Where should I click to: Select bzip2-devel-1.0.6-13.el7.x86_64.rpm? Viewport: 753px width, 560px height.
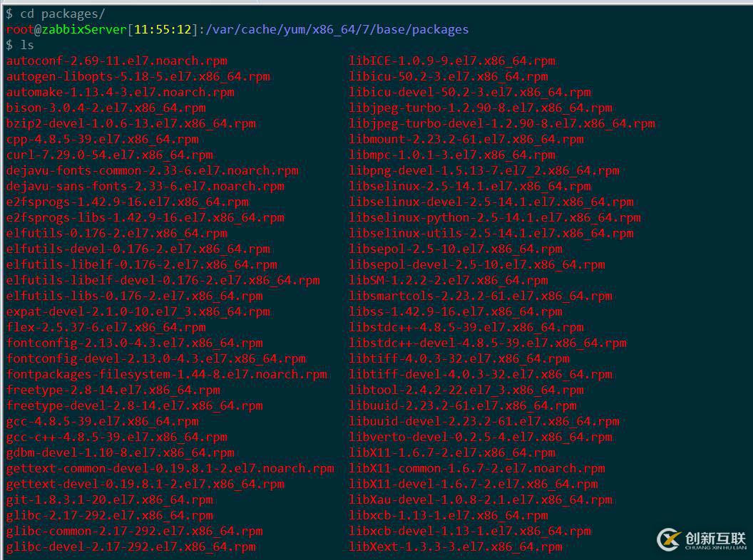click(x=131, y=124)
